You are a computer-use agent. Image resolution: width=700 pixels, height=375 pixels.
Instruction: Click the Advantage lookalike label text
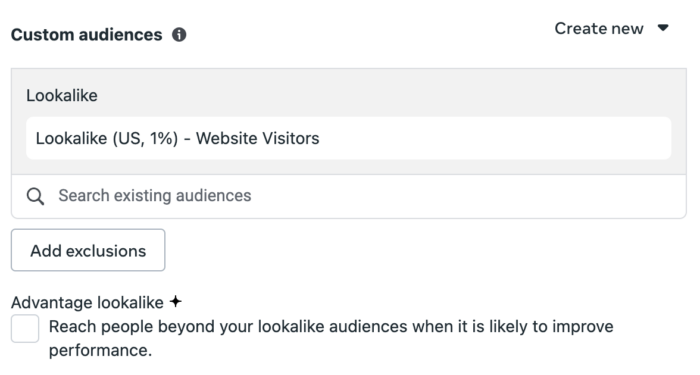click(x=88, y=303)
